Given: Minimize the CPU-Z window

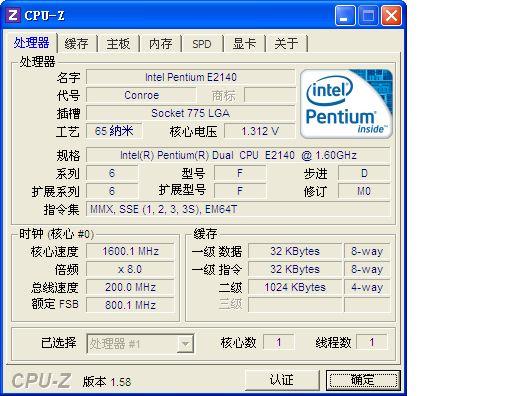Looking at the screenshot, I should (345, 15).
